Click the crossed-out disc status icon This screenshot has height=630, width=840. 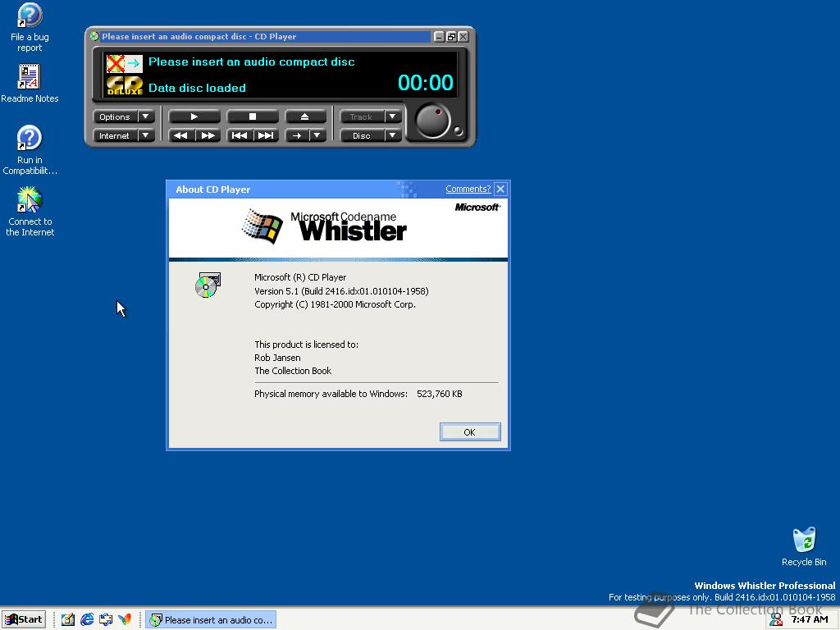[125, 63]
